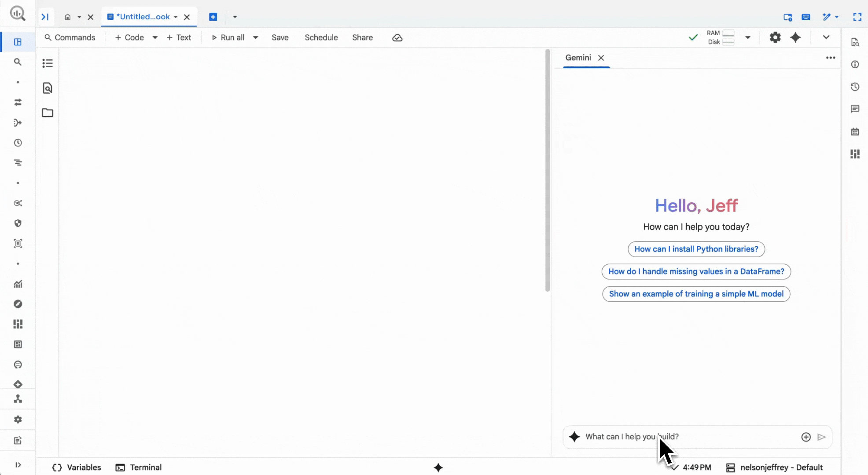Open Gemini panel more options menu
This screenshot has width=868, height=475.
831,58
